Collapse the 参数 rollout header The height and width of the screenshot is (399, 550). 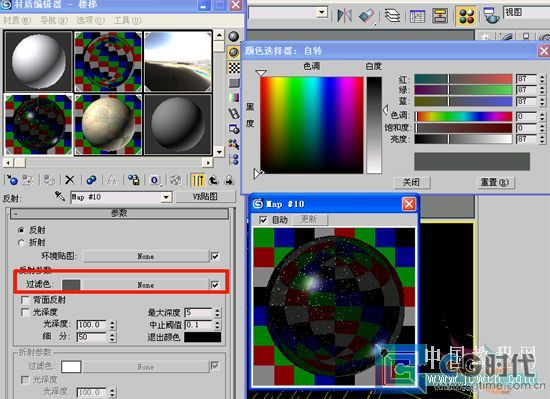[x=119, y=213]
